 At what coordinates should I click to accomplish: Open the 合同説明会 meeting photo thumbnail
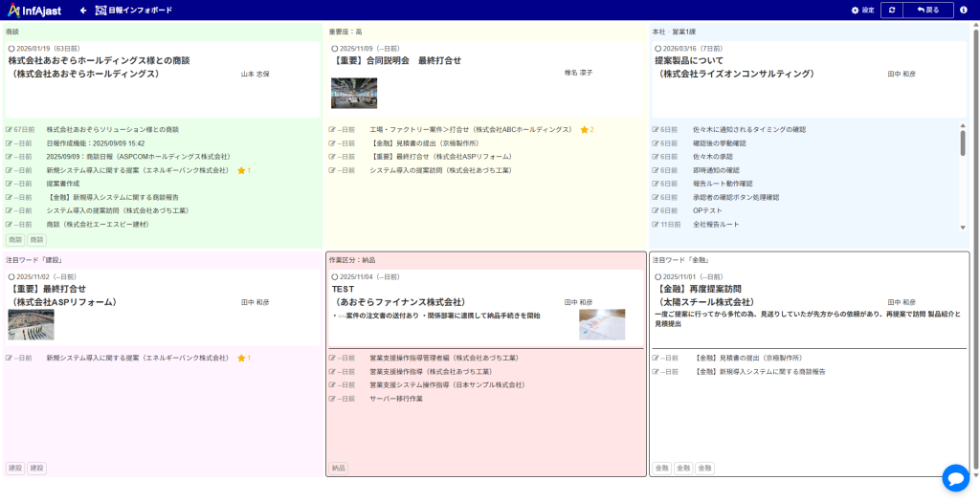point(354,93)
